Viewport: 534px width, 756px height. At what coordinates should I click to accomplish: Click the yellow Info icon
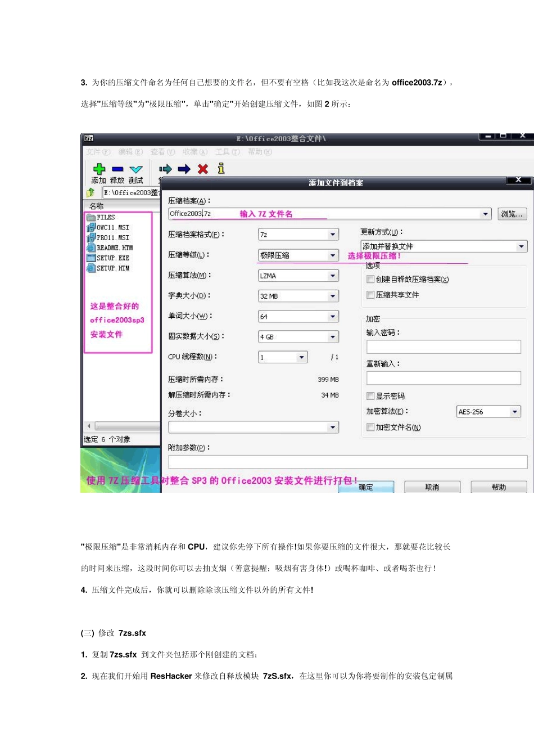pyautogui.click(x=221, y=169)
